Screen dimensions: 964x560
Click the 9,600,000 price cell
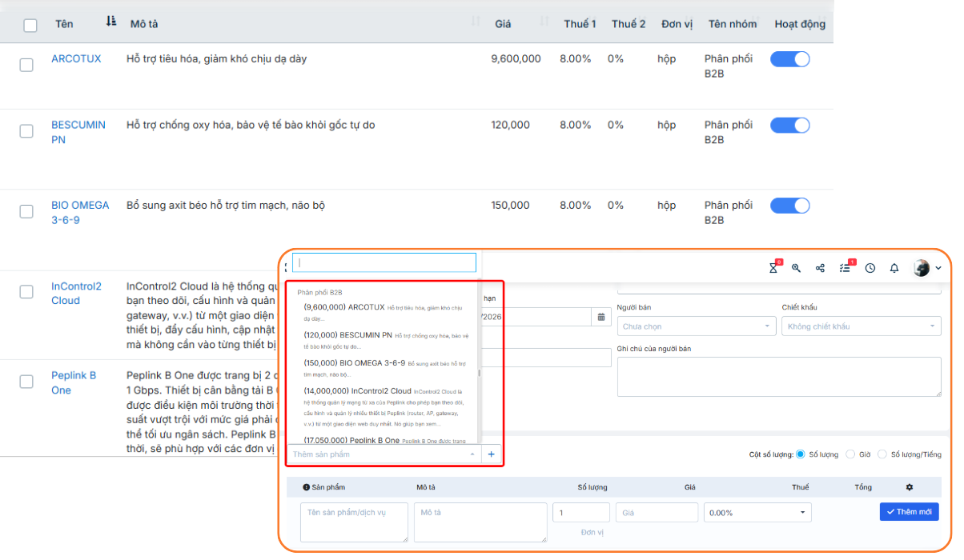click(x=516, y=58)
